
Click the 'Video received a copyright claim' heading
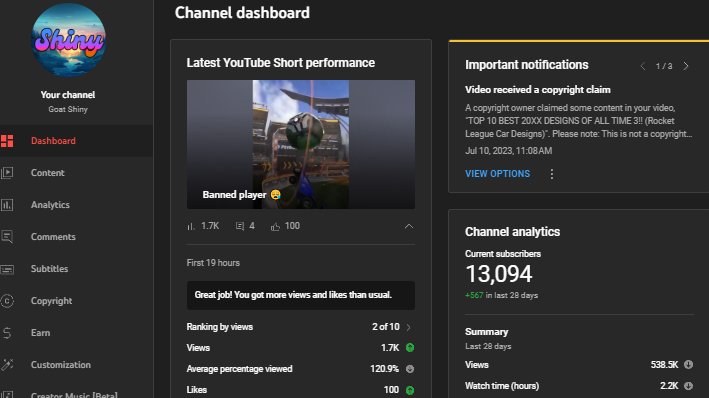click(x=538, y=90)
